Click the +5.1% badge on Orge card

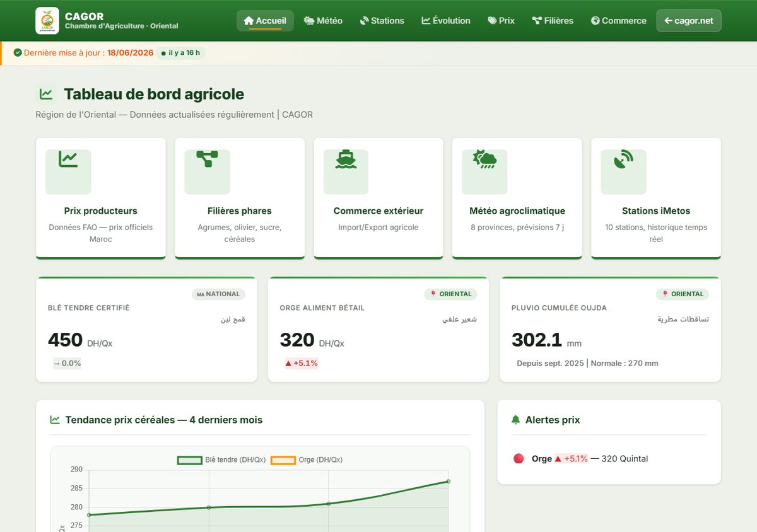[301, 363]
